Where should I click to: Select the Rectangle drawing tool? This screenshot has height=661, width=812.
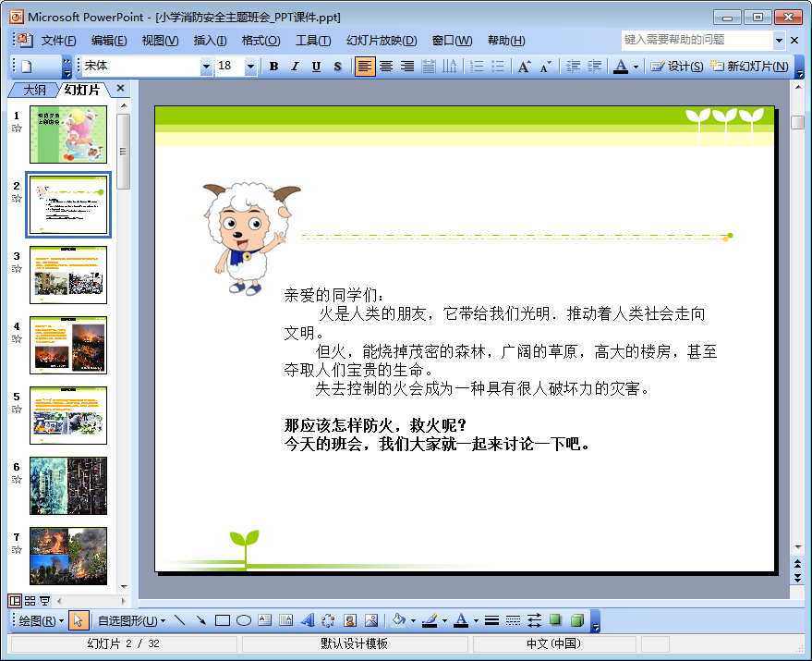tap(222, 620)
